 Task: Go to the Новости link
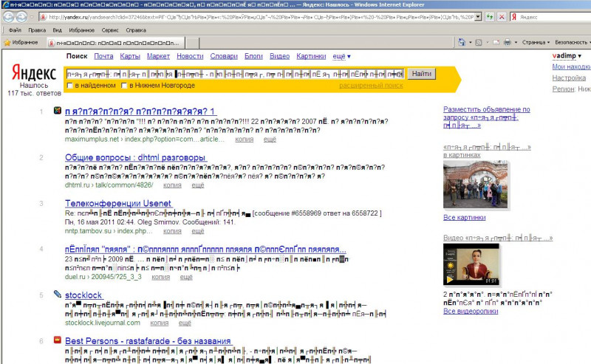190,56
